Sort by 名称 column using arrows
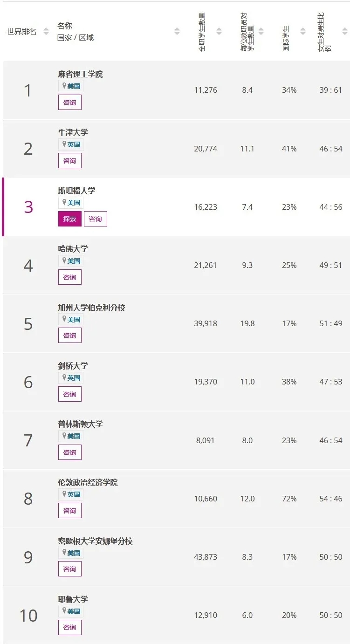 coord(177,32)
